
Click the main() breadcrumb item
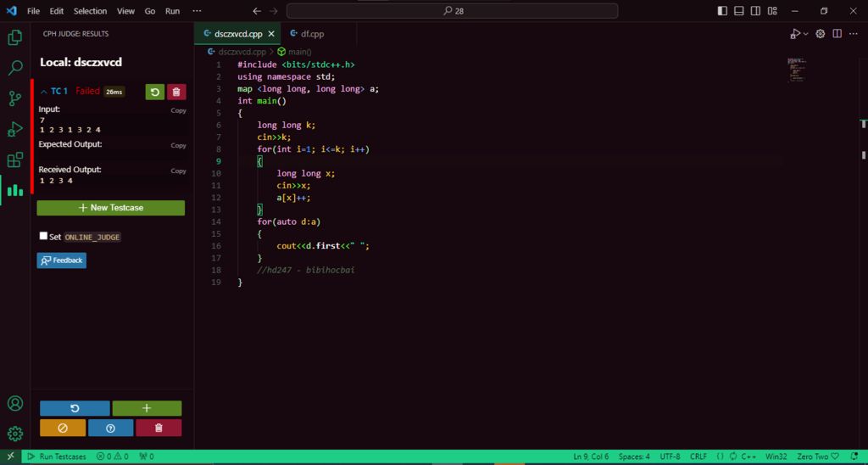tap(294, 52)
